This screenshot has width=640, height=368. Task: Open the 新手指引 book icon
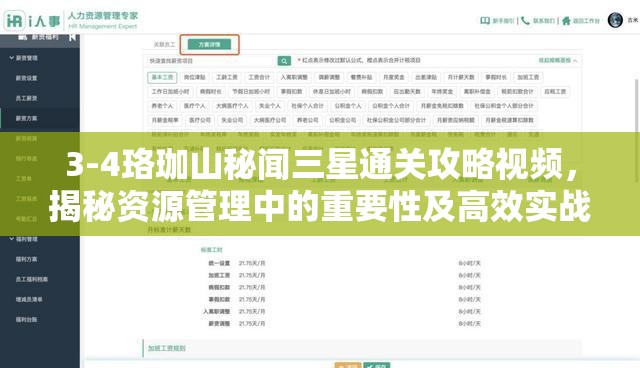pyautogui.click(x=484, y=20)
